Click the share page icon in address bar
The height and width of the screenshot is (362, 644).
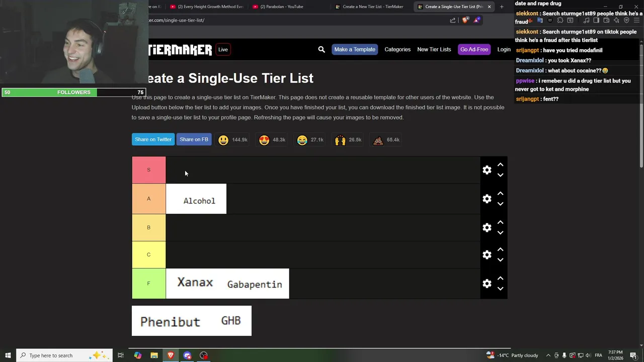[453, 20]
